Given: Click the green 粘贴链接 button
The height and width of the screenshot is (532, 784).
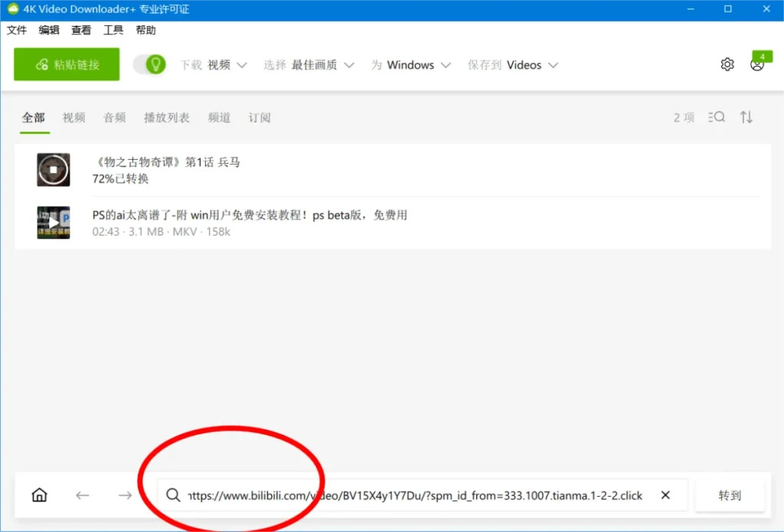Looking at the screenshot, I should point(66,64).
